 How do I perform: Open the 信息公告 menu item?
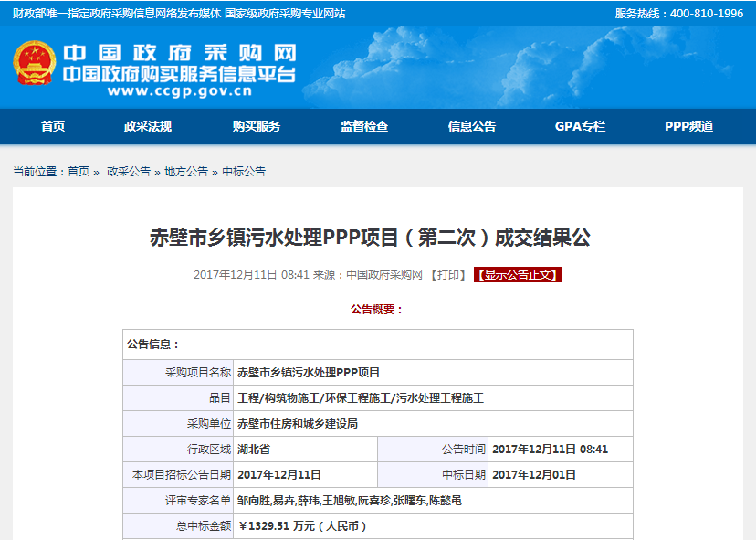click(472, 127)
